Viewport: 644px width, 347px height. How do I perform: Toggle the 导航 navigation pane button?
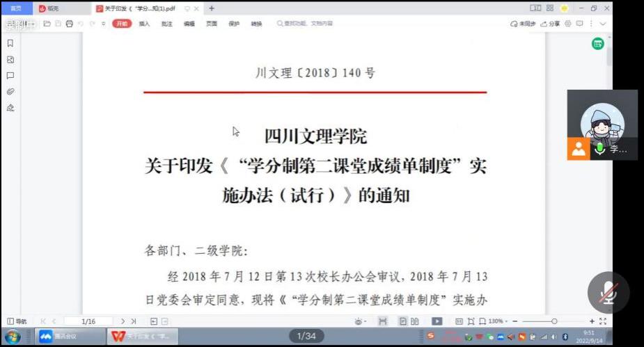(17, 321)
